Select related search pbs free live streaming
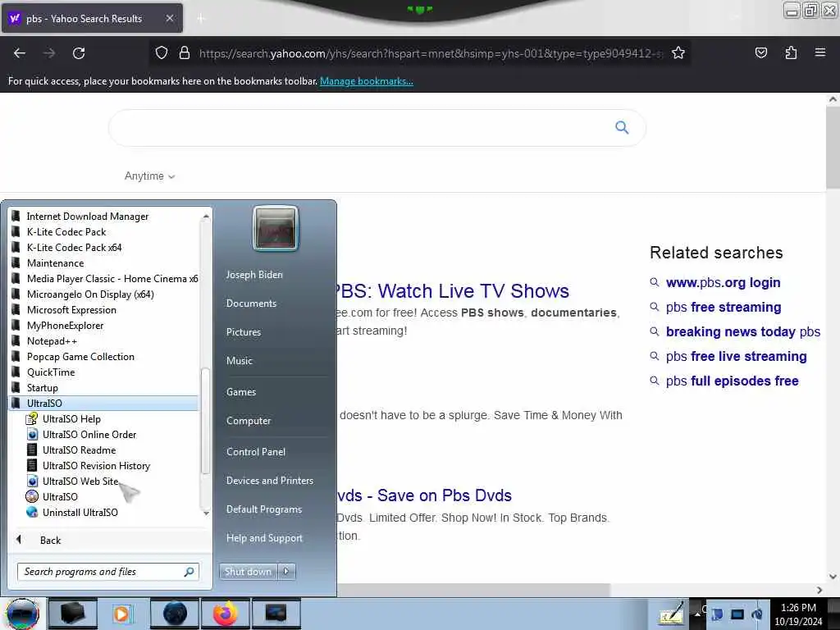840x630 pixels. [x=736, y=356]
